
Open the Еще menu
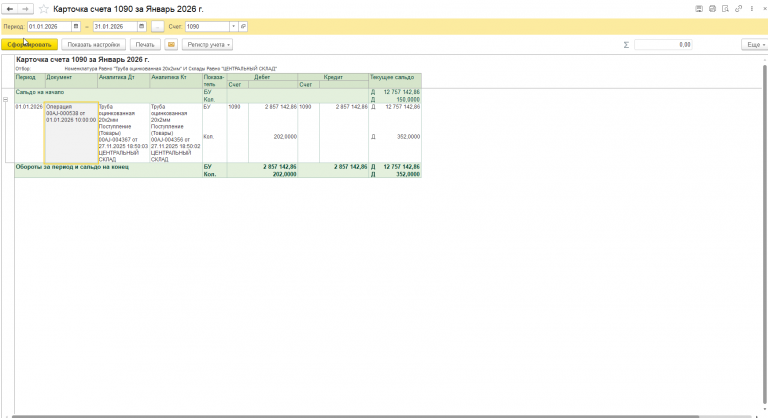(x=755, y=45)
